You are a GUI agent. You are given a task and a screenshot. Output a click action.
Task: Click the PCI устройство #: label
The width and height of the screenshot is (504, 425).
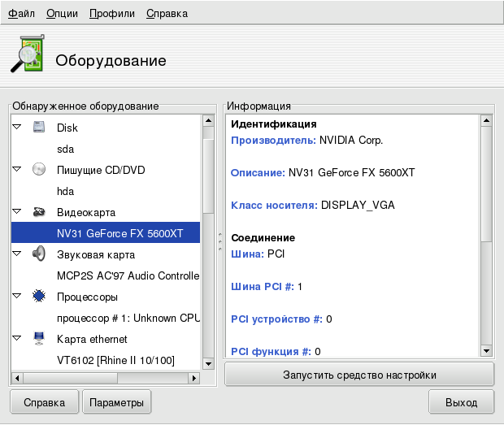(276, 319)
